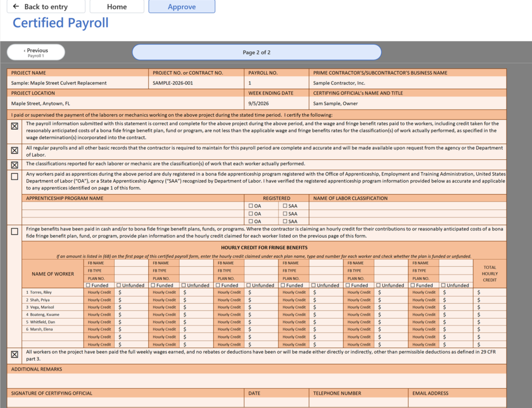Check the fringe benefits paid checkbox
The height and width of the screenshot is (408, 532).
pos(15,232)
